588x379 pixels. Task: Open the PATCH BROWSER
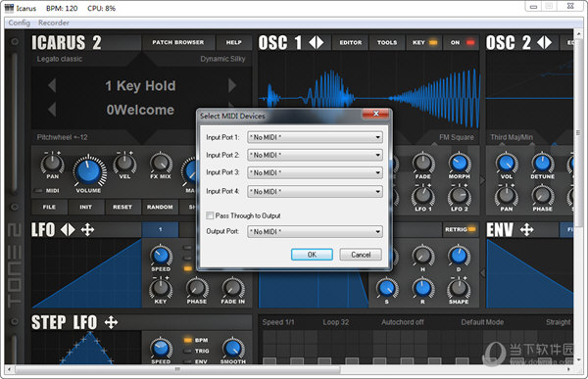[178, 42]
